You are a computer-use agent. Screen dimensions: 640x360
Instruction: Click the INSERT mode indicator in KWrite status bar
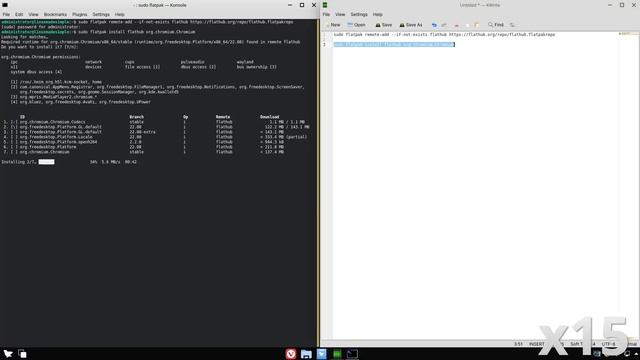537,344
